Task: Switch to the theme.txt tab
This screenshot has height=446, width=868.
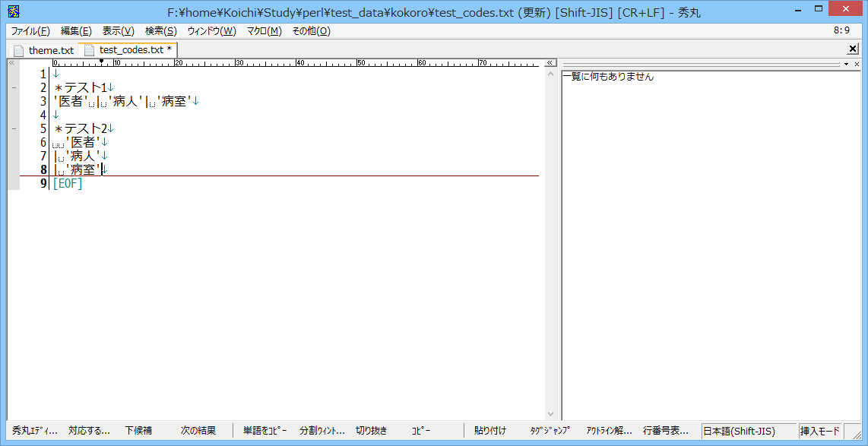Action: point(51,50)
